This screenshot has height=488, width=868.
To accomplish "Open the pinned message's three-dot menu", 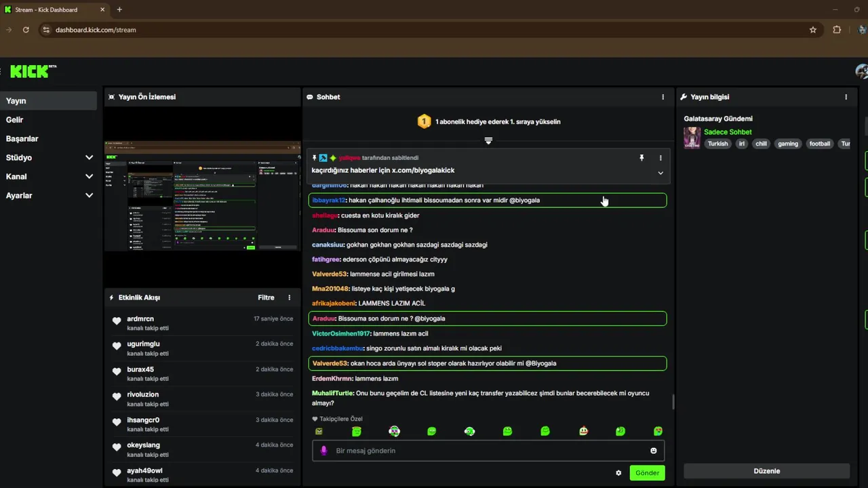I will (x=660, y=158).
